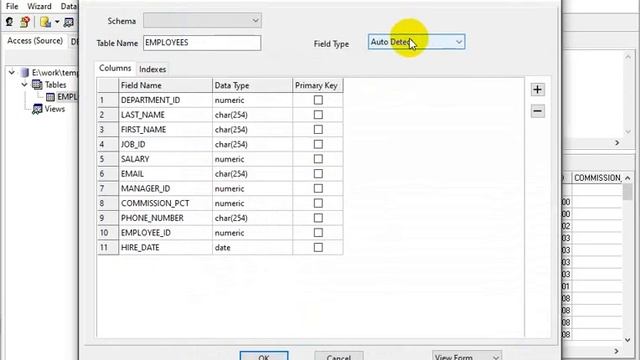Click the Tables folder icon in tree
The height and width of the screenshot is (360, 640).
point(37,84)
